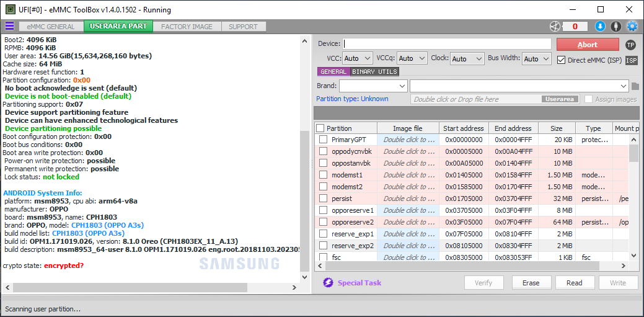Click the partition table vertical scrollbar thumb

tap(634, 153)
